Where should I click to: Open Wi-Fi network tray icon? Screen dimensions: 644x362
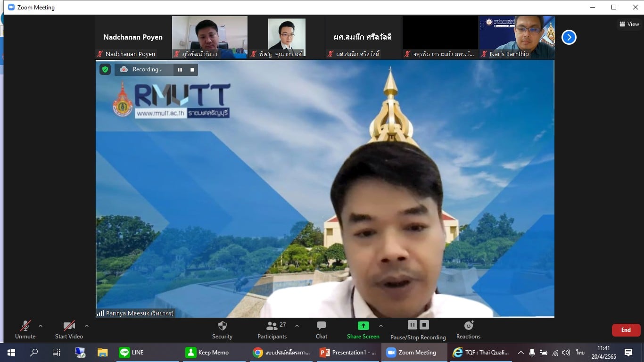555,353
